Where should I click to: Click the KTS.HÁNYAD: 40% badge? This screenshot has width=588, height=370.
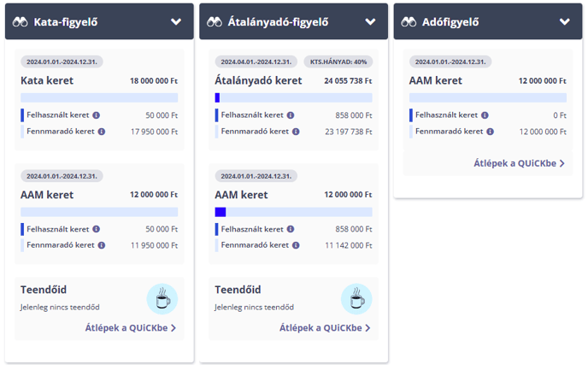click(x=338, y=62)
